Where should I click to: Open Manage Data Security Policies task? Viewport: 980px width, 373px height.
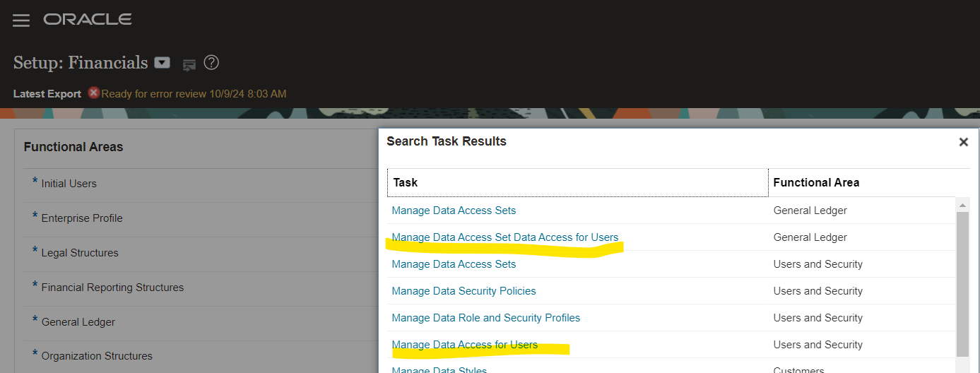(464, 291)
